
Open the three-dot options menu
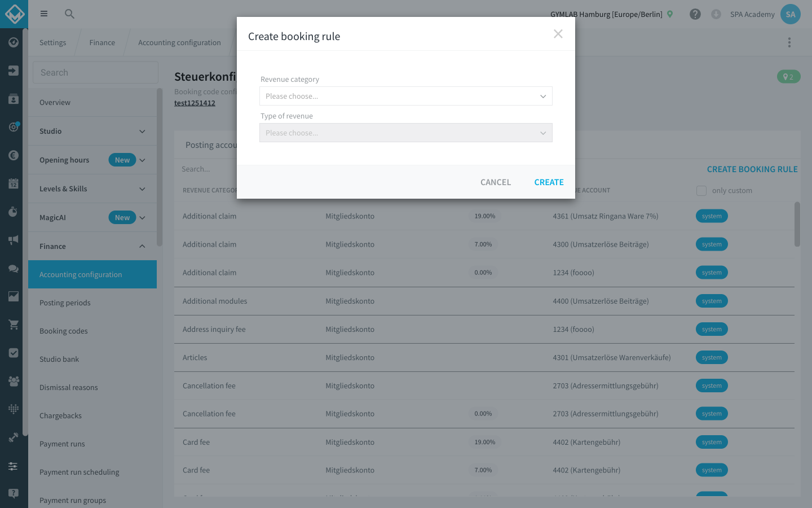789,42
